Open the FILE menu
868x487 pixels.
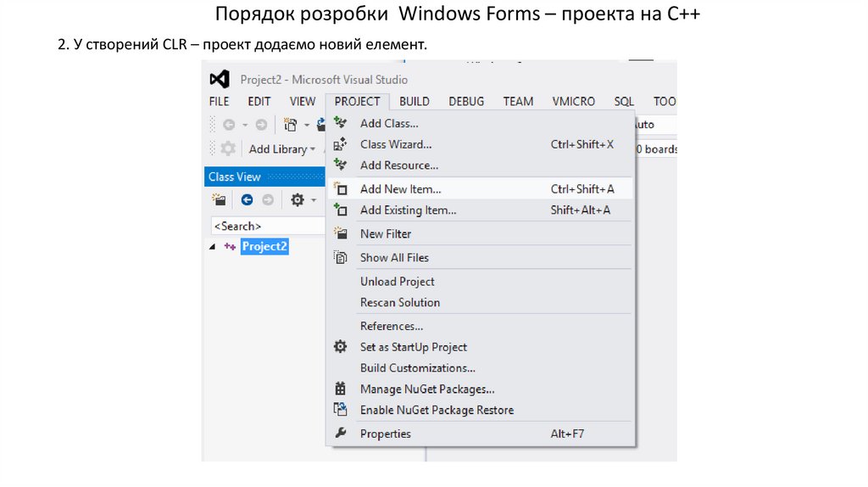220,102
